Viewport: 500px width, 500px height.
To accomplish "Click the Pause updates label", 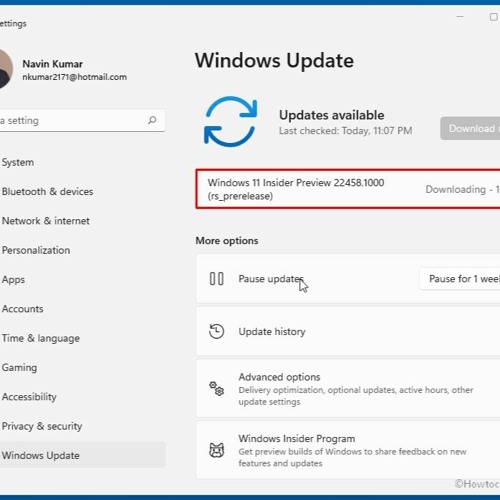I will 271,279.
